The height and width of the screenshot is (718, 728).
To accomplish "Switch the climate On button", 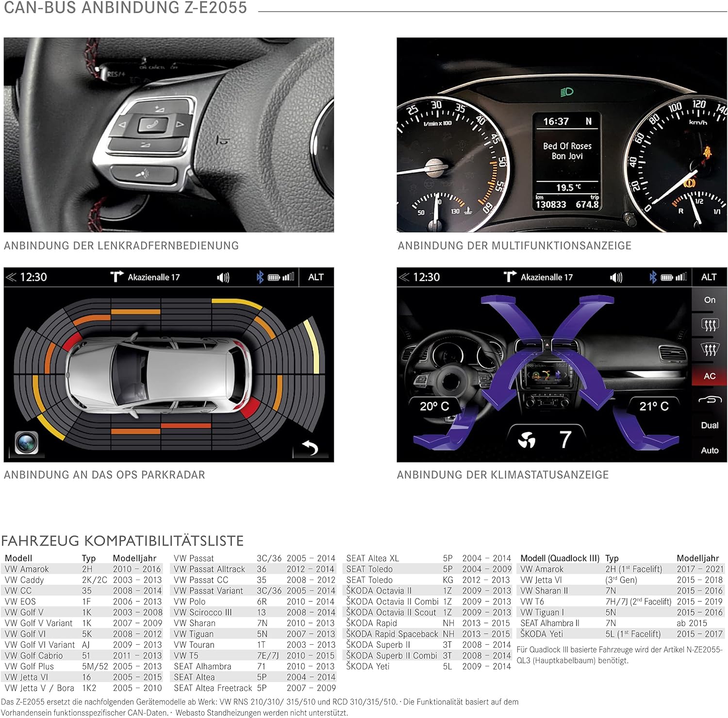I will click(x=709, y=300).
